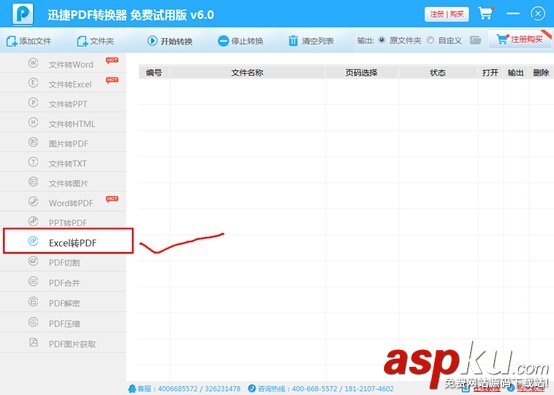Click the 输出 column header
554x395 pixels.
tap(515, 72)
